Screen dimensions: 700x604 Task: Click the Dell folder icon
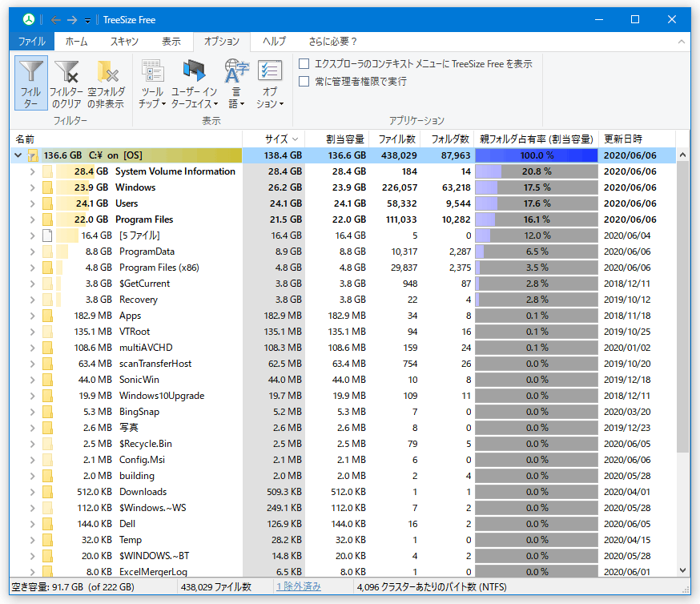point(47,524)
